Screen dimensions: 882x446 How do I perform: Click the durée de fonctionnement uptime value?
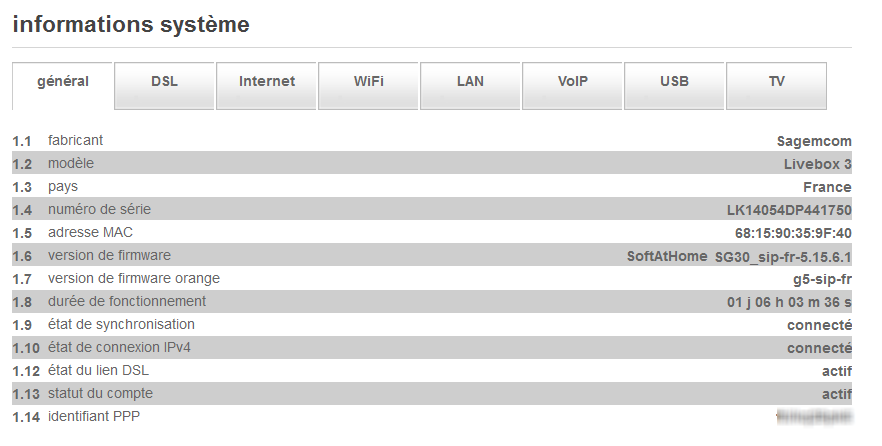(789, 302)
